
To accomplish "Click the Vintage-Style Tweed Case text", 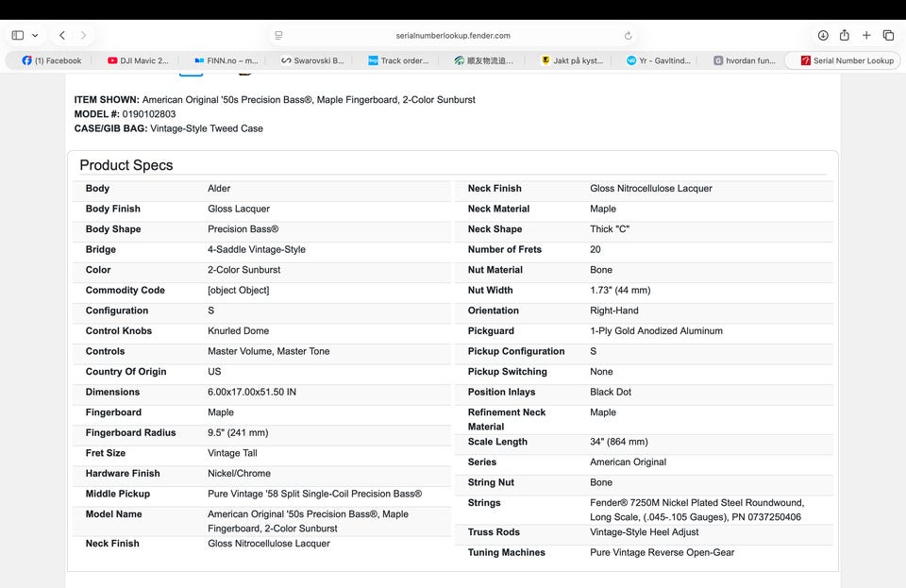I will 207,128.
